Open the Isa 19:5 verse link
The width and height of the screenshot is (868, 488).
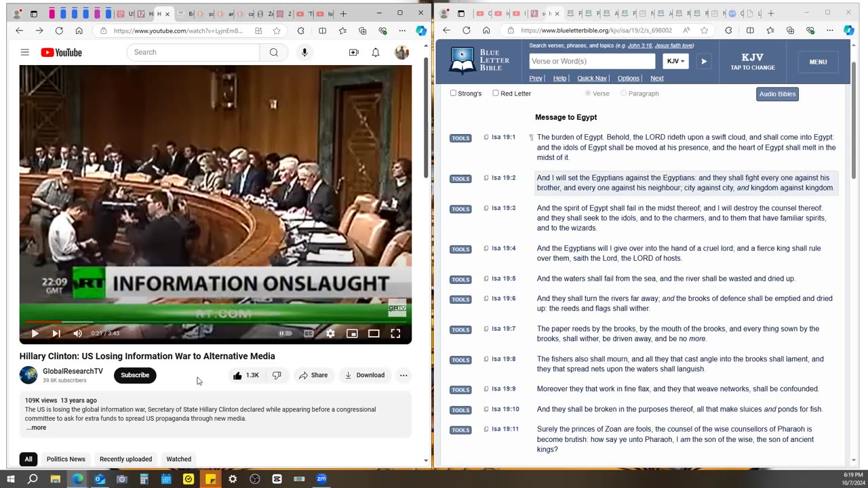click(x=503, y=279)
